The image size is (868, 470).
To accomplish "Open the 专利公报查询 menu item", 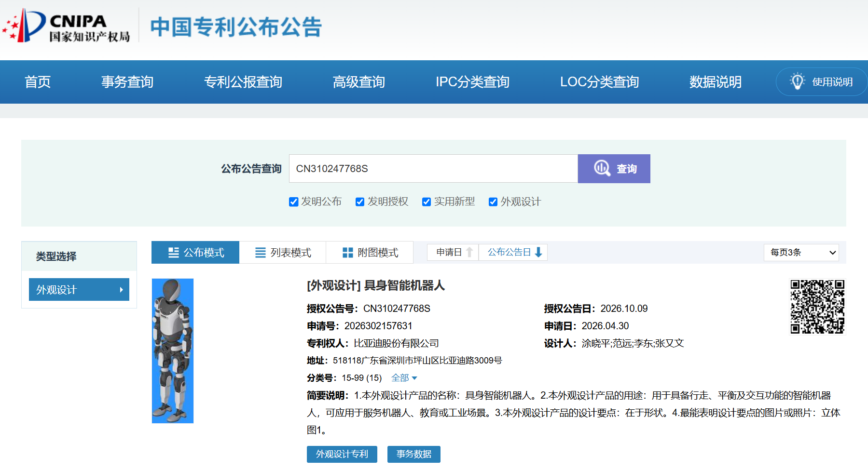I will (x=243, y=82).
